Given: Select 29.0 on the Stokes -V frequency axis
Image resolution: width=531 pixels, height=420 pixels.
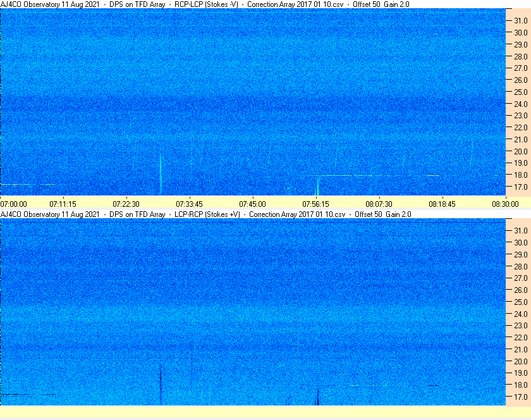Looking at the screenshot, I should pos(521,44).
